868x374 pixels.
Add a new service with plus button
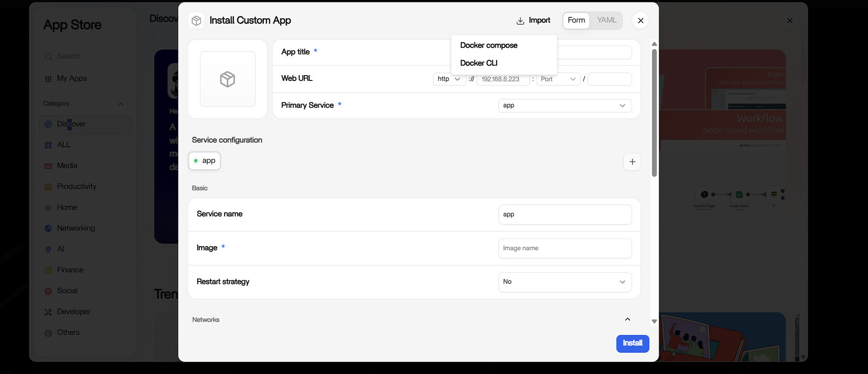pos(632,161)
